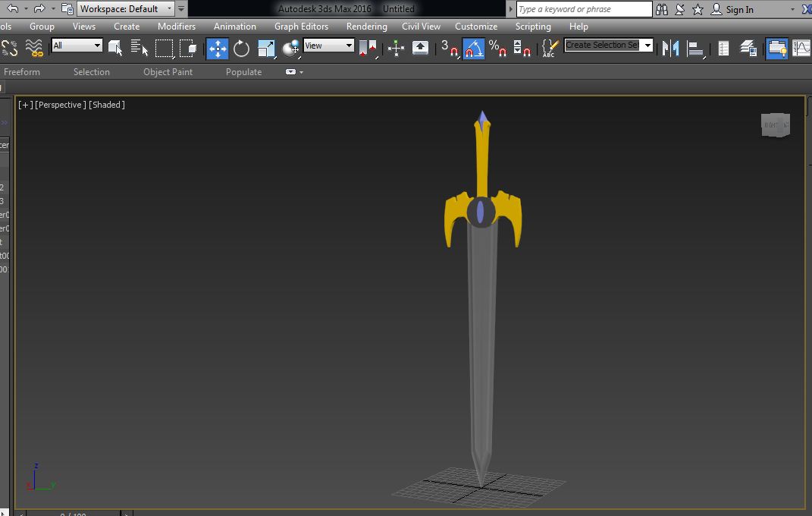Image resolution: width=812 pixels, height=516 pixels.
Task: Open the Curve Editor icon
Action: coord(801,49)
